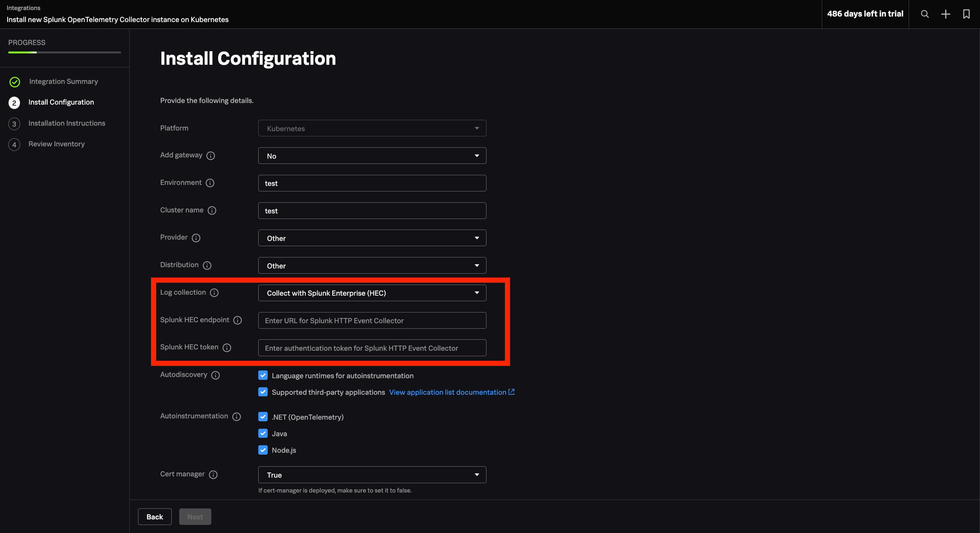Click info icon beside Cert manager
This screenshot has width=980, height=533.
[x=213, y=474]
